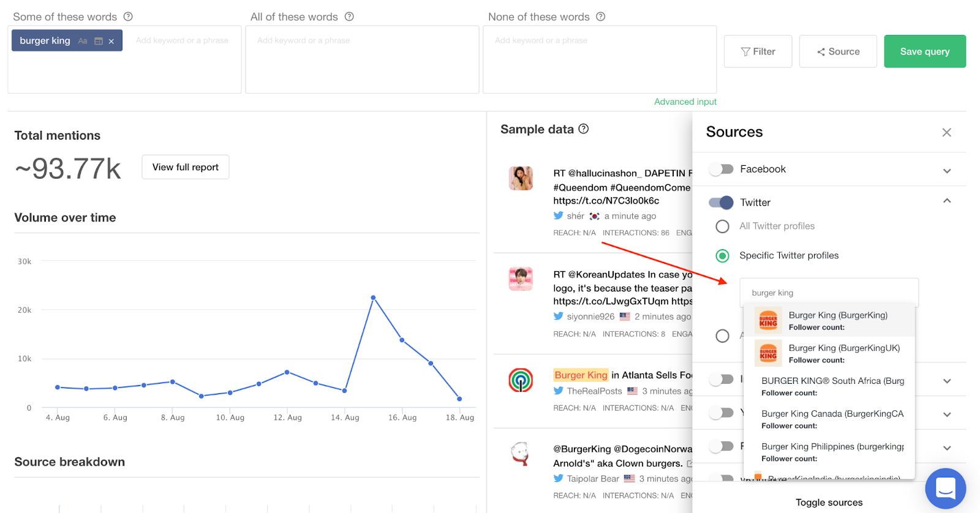
Task: Click the Twitter bird icon beside shér
Action: pos(558,215)
